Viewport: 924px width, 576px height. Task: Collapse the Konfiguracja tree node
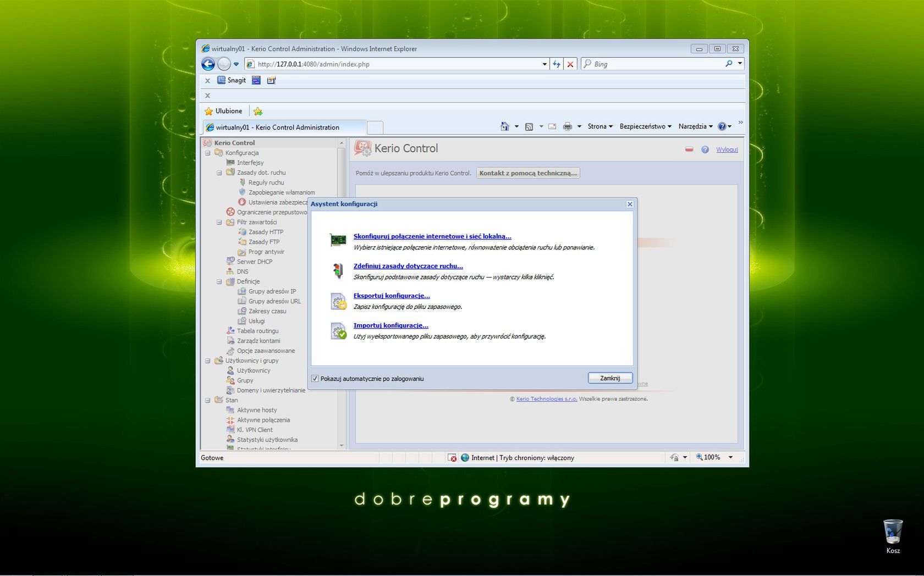click(208, 153)
